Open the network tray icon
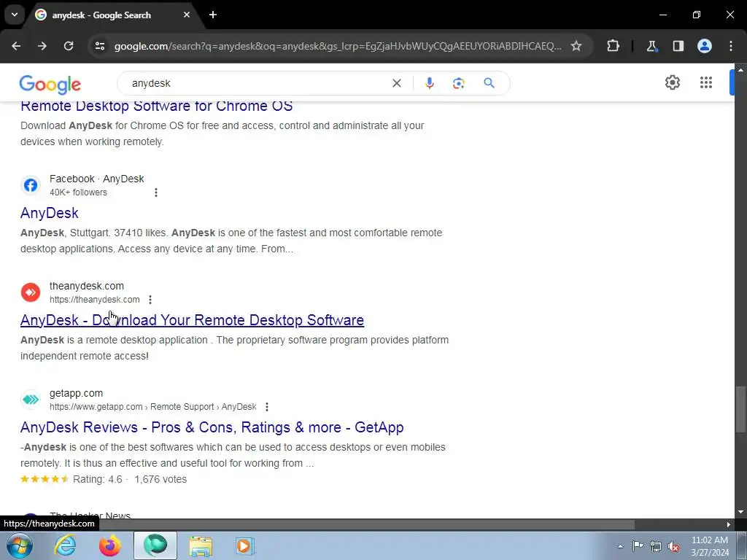The width and height of the screenshot is (747, 560). point(656,546)
